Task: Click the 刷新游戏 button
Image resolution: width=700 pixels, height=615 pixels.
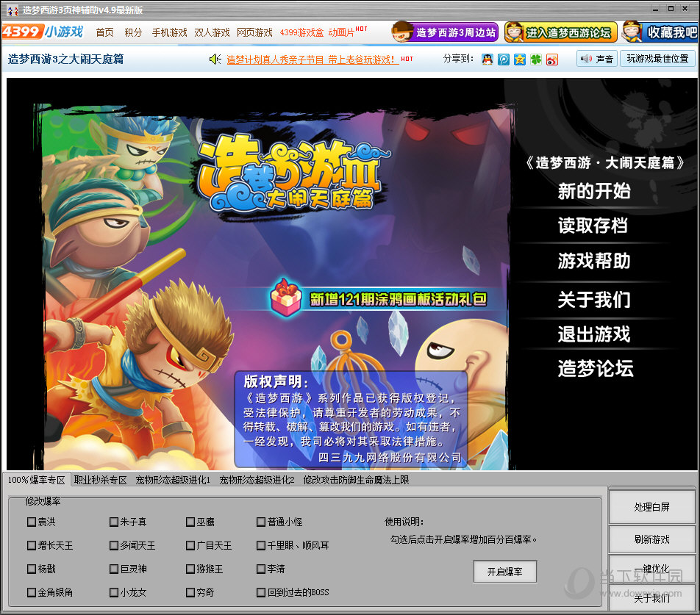Action: point(652,539)
